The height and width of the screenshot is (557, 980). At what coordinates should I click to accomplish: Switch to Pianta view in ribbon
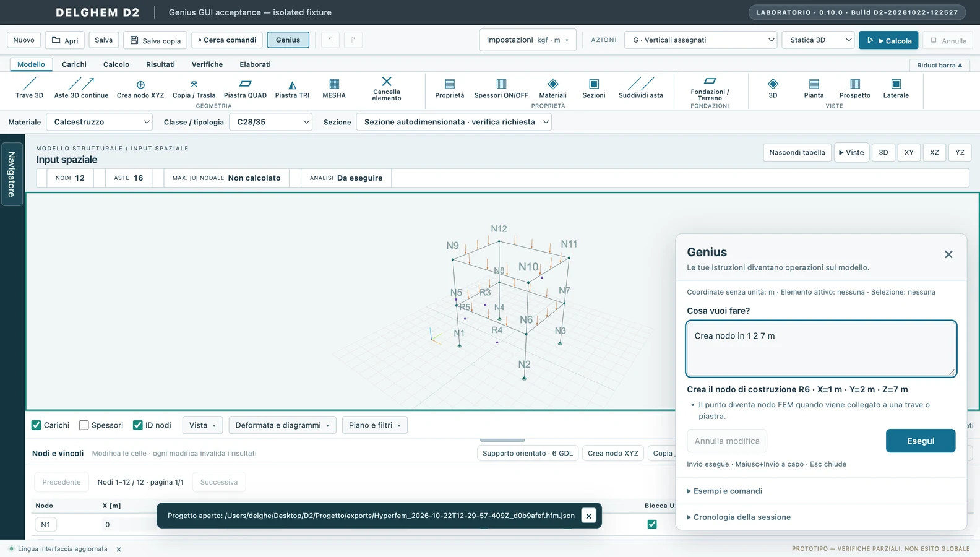814,88
